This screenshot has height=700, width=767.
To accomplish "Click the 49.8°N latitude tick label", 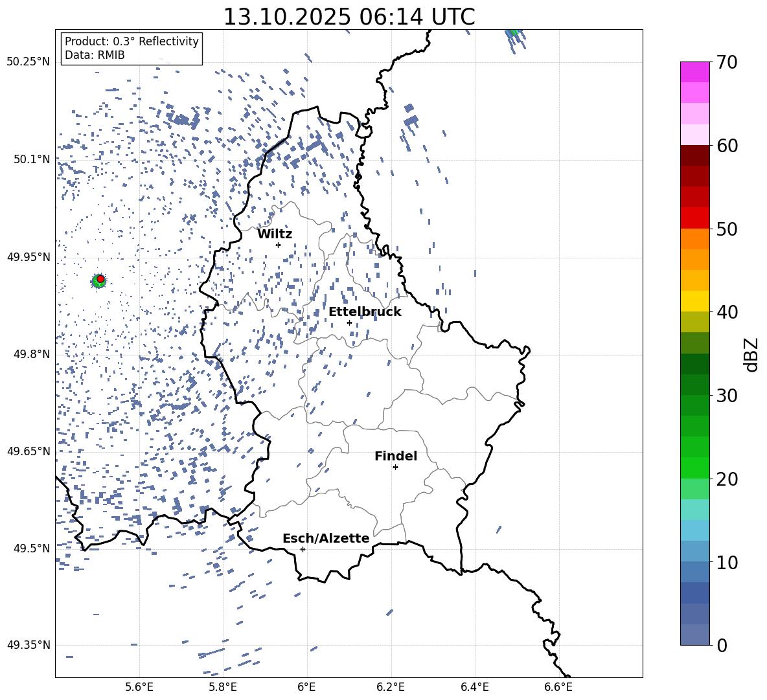I will (31, 354).
